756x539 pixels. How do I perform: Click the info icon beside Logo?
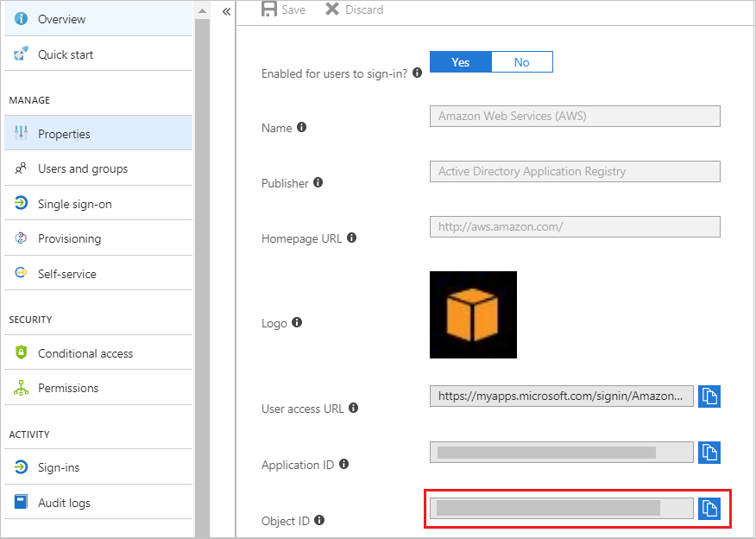point(297,322)
